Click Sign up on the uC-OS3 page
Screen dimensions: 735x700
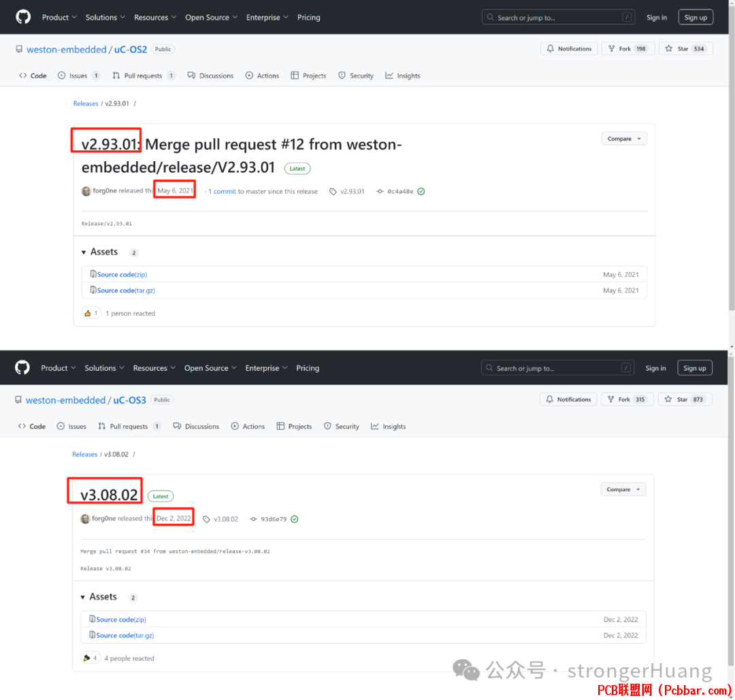(695, 368)
